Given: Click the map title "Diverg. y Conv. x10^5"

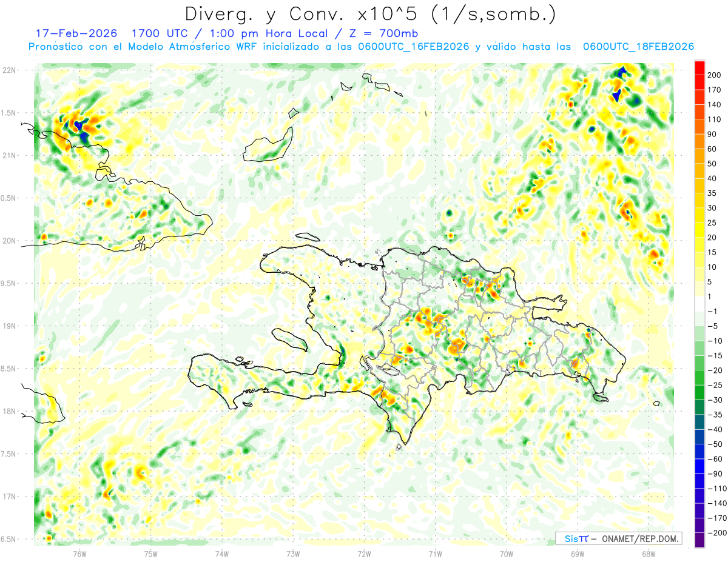Looking at the screenshot, I should coord(305,13).
